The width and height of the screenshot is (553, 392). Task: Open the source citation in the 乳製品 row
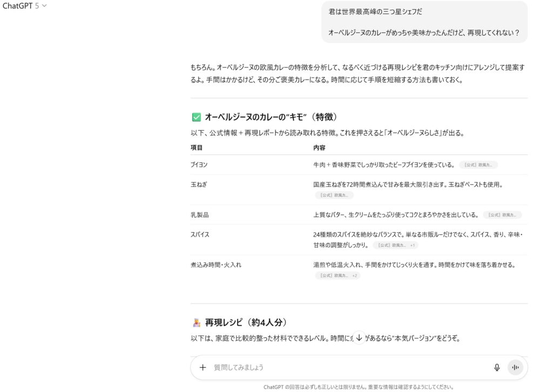(x=502, y=215)
